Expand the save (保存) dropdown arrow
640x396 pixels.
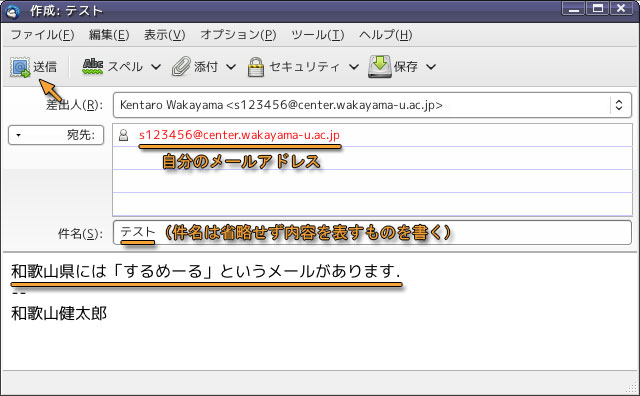(431, 67)
